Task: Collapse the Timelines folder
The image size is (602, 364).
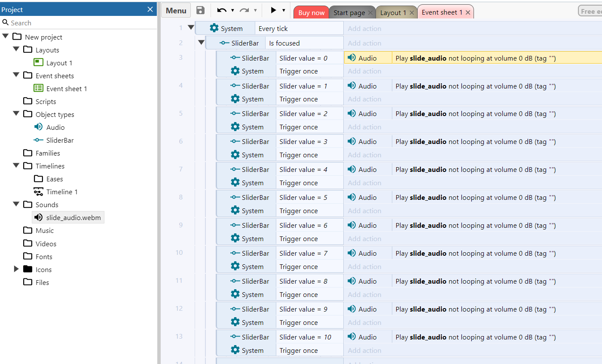Action: click(16, 165)
